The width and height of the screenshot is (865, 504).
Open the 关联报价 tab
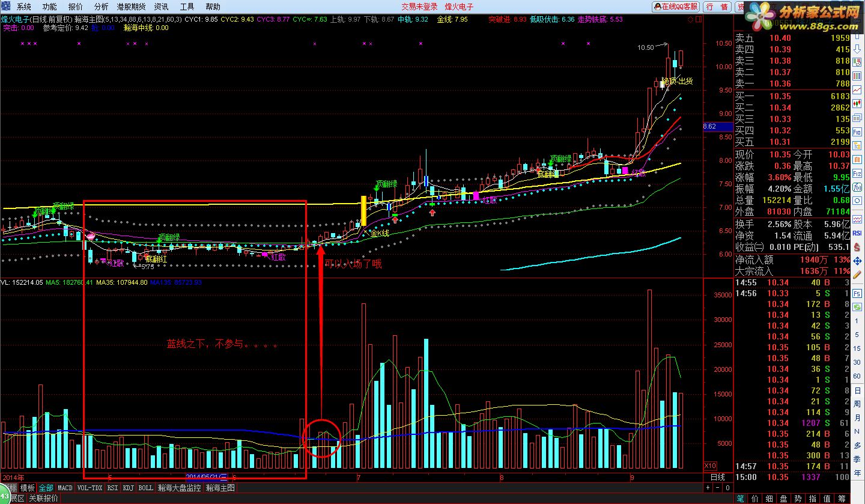click(x=44, y=498)
